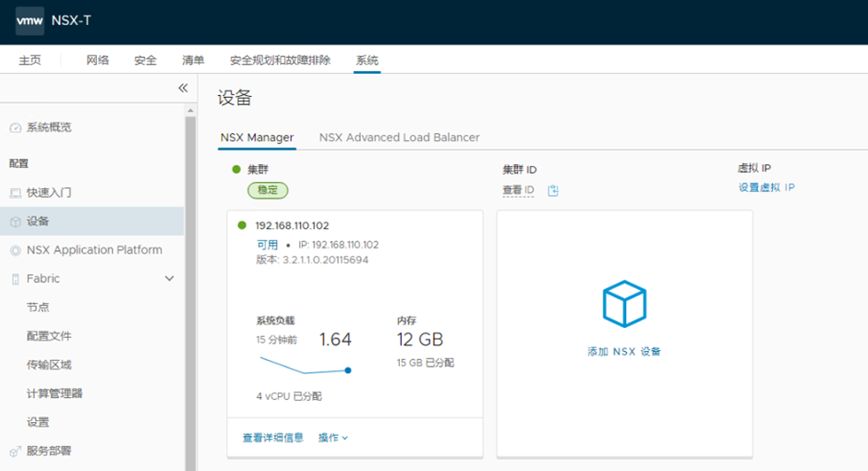Click 4 vCPU 已分配 text
Image resolution: width=868 pixels, height=471 pixels.
[x=289, y=396]
